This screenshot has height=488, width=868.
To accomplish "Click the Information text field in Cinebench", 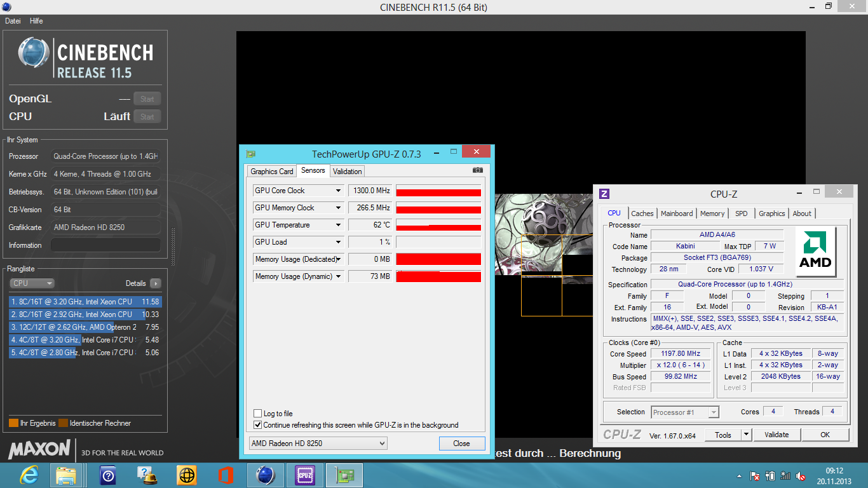I will click(105, 245).
